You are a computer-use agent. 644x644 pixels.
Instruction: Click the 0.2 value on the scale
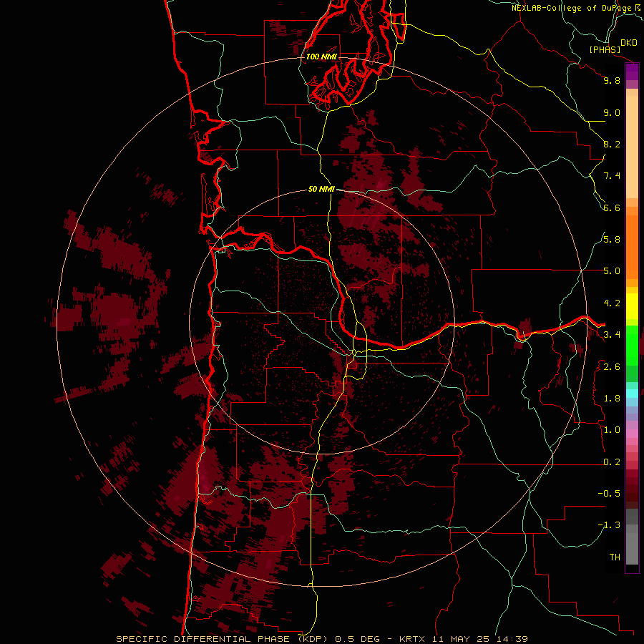pos(612,462)
